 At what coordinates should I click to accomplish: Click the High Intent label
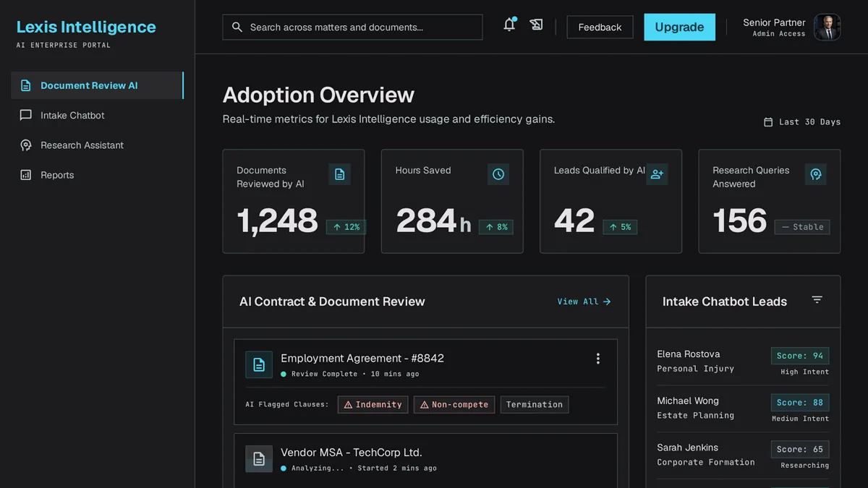tap(805, 372)
